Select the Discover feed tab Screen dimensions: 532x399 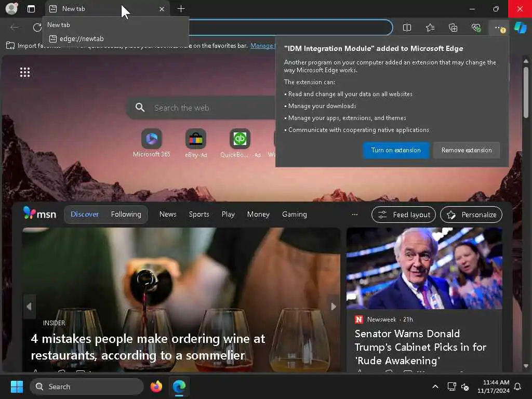(85, 215)
